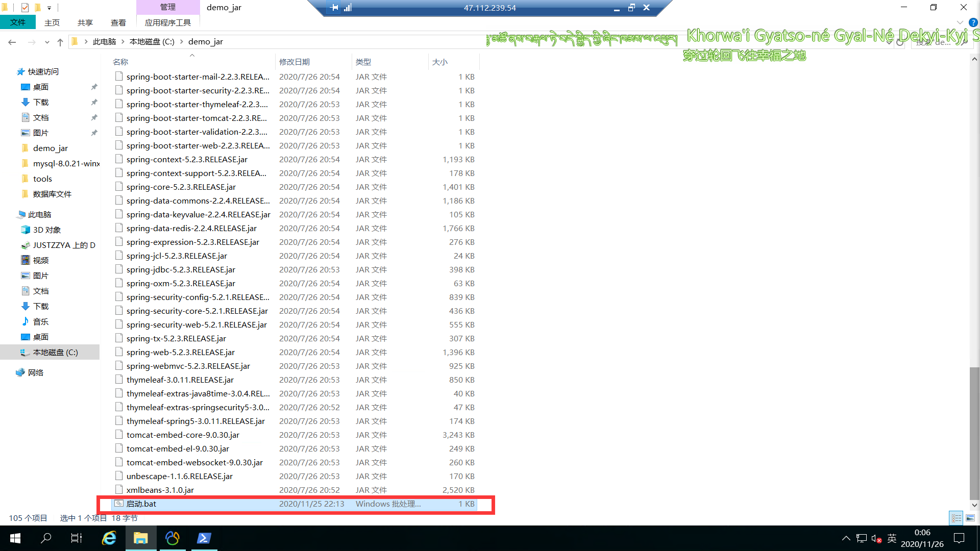Screen dimensions: 980x551
Task: Open 桌面 under quick access
Action: pyautogui.click(x=41, y=87)
